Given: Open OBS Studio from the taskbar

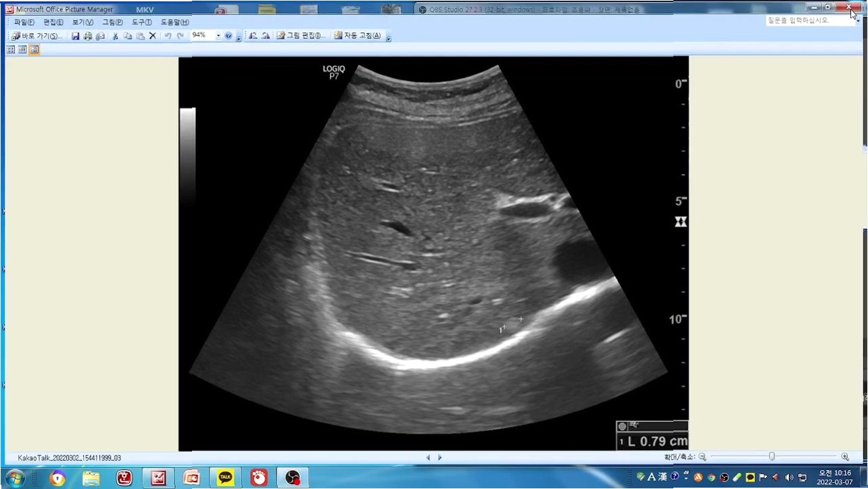Looking at the screenshot, I should click(x=292, y=478).
